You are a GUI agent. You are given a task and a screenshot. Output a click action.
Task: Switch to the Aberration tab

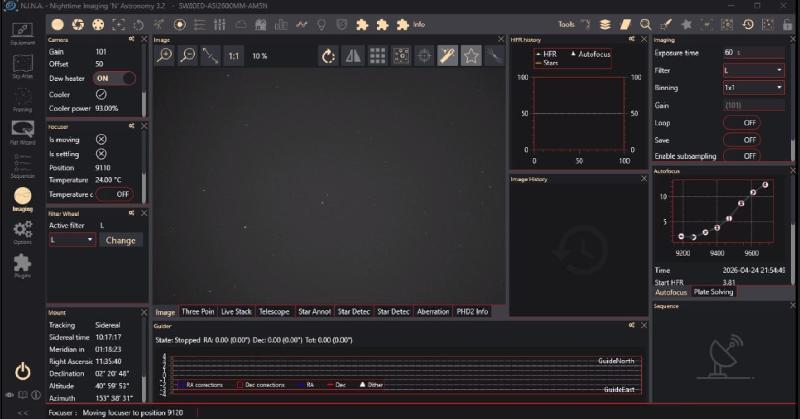pyautogui.click(x=433, y=311)
